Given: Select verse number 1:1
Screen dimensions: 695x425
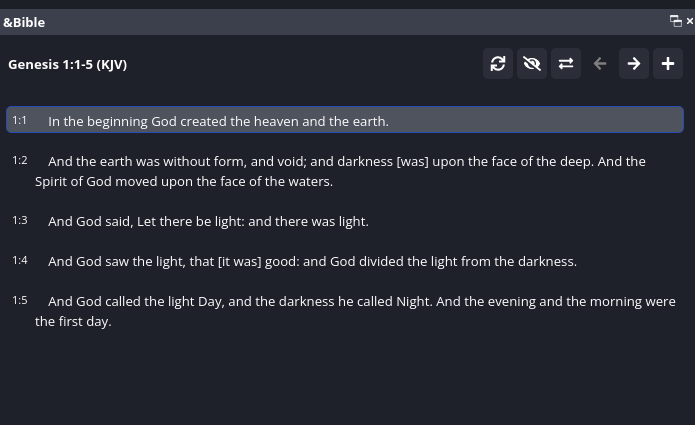Looking at the screenshot, I should click(20, 120).
